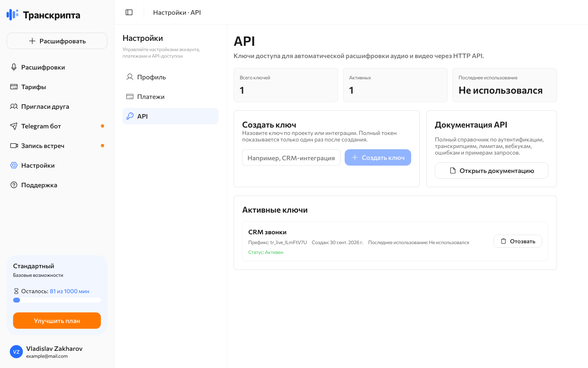Click the orange dot next to Telegram бот
The image size is (588, 368).
click(x=102, y=126)
